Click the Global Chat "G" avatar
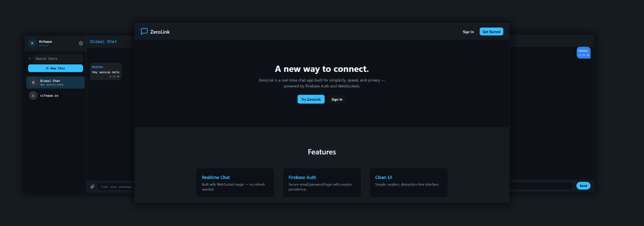Screen dimensions: 644x226 [x=33, y=82]
